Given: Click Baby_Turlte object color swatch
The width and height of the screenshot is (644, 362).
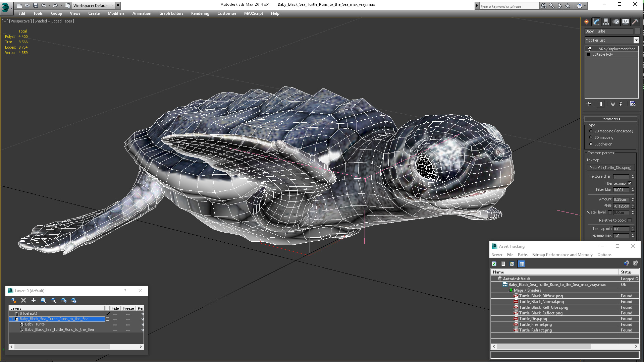Looking at the screenshot, I should coord(638,31).
